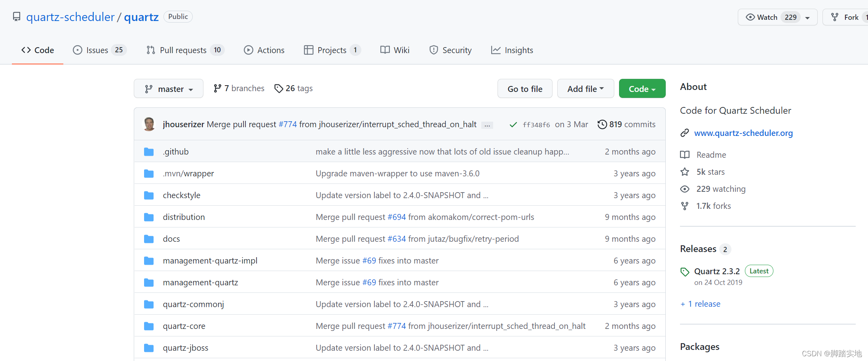Click the 'Upgrade maven-wrapper to use maven-3.6.0' commit message
The image size is (868, 361).
point(397,174)
